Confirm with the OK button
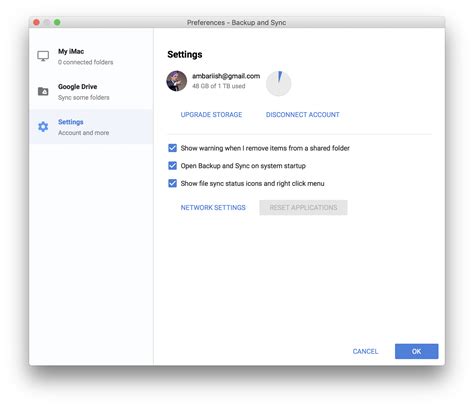 point(417,351)
